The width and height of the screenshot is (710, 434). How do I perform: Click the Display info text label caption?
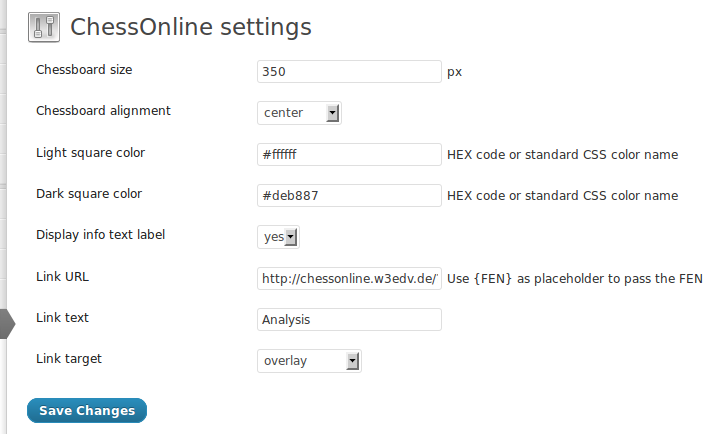point(101,235)
